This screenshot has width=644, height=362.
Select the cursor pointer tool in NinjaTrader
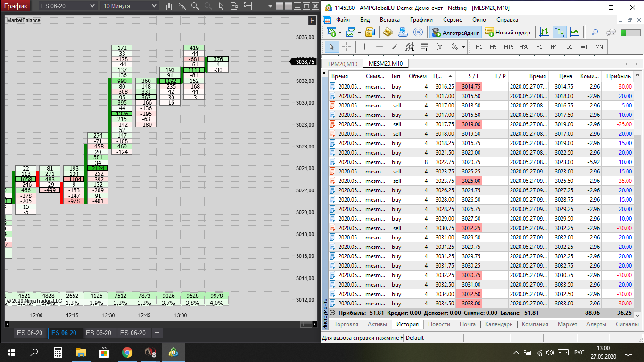[x=221, y=6]
